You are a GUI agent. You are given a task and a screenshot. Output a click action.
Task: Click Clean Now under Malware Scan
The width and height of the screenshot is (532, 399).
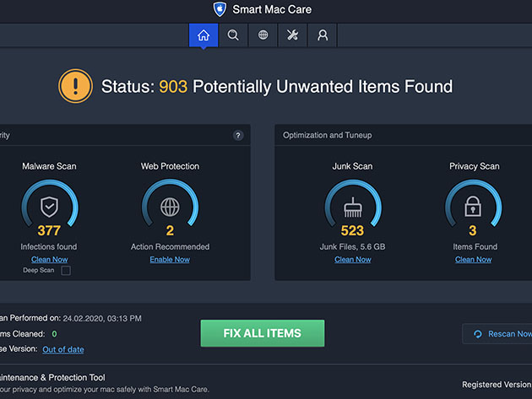click(49, 260)
